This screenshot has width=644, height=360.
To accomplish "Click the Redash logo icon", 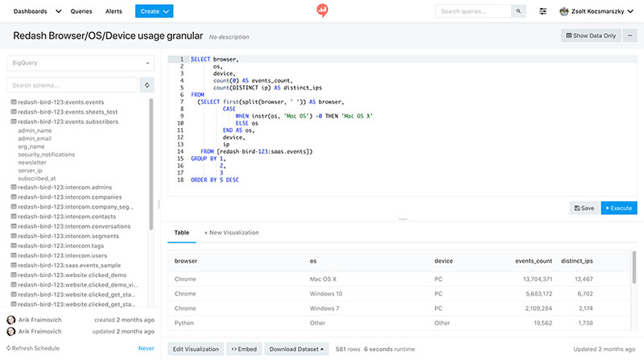I will [x=322, y=11].
